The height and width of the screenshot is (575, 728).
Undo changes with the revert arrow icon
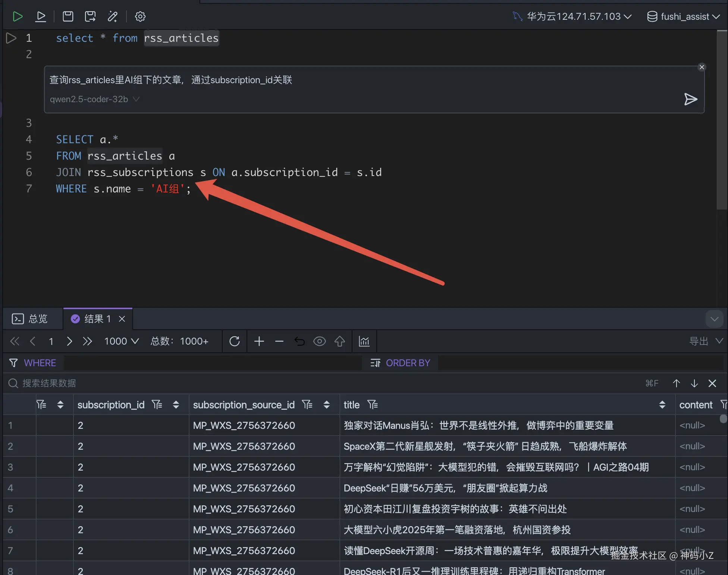tap(299, 341)
